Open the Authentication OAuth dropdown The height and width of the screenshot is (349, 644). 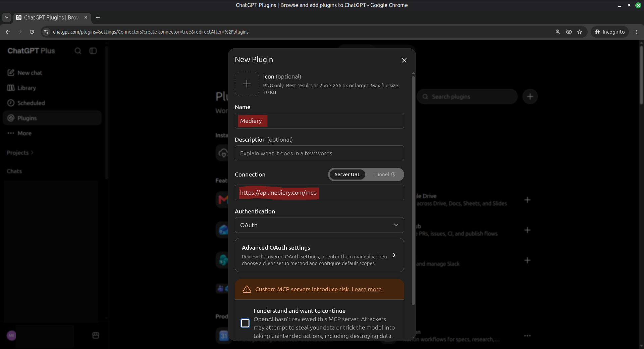(x=319, y=225)
